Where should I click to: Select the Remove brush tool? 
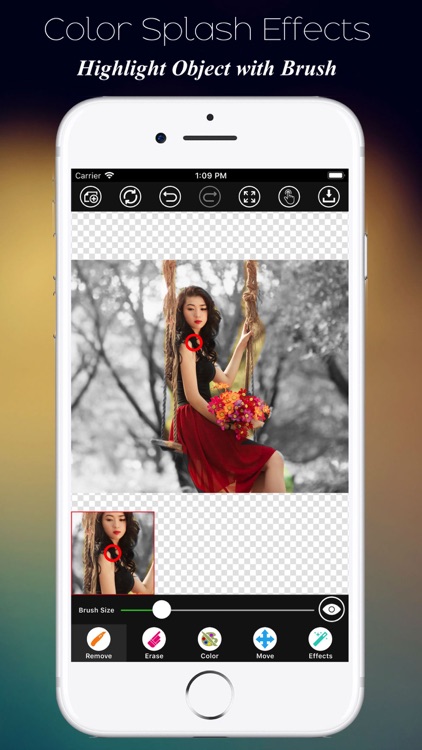click(x=99, y=643)
